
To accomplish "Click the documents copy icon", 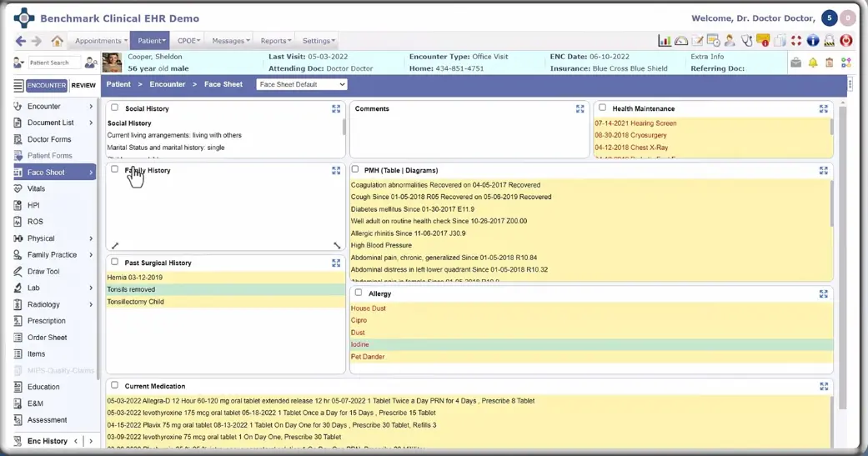I will [780, 40].
